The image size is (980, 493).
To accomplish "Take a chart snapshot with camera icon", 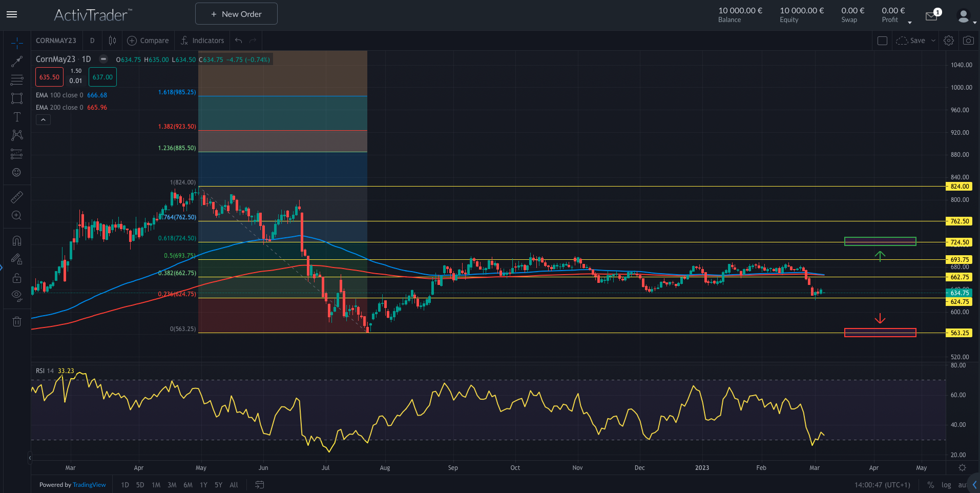I will click(968, 40).
